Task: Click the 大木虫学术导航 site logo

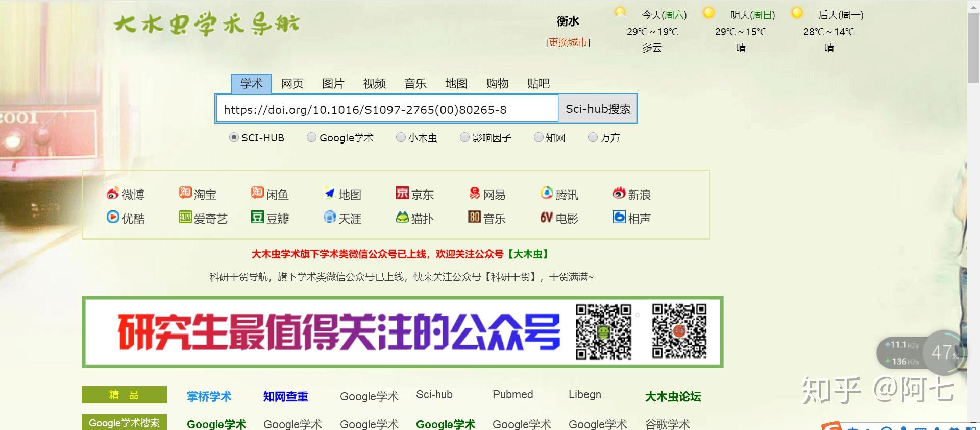Action: pyautogui.click(x=207, y=24)
